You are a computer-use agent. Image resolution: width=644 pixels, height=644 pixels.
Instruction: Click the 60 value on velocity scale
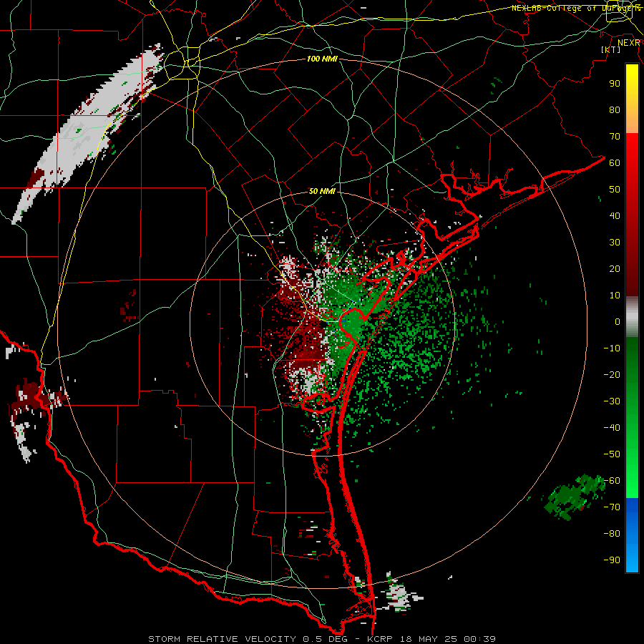pos(615,163)
